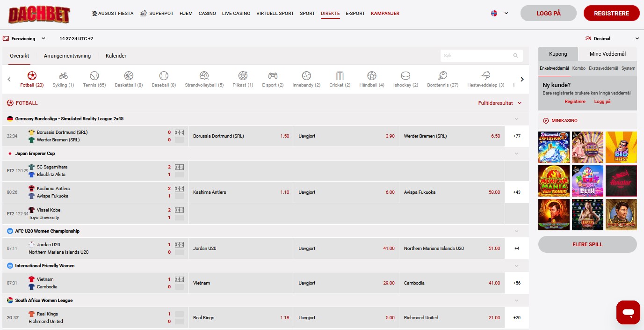Select the Ekstraveddemål betslip tab
Screen dimensions: 644x330
(x=603, y=68)
